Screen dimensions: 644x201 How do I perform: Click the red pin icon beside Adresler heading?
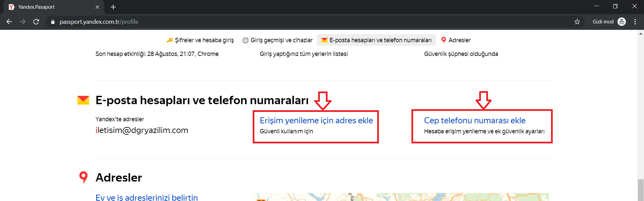[83, 177]
